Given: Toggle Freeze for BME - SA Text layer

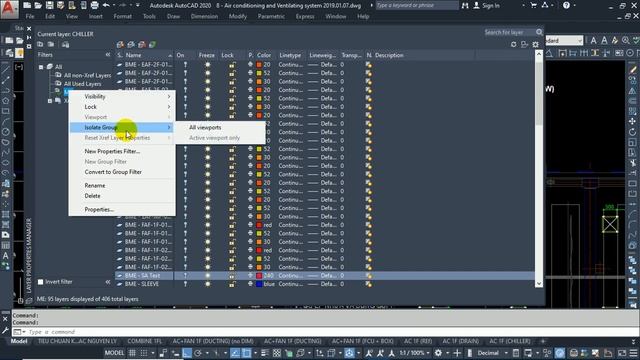Looking at the screenshot, I should pyautogui.click(x=207, y=276).
